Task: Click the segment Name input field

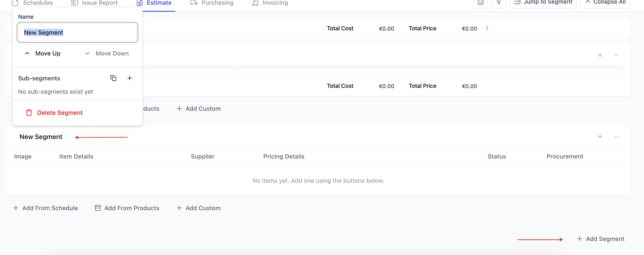Action: pos(77,32)
